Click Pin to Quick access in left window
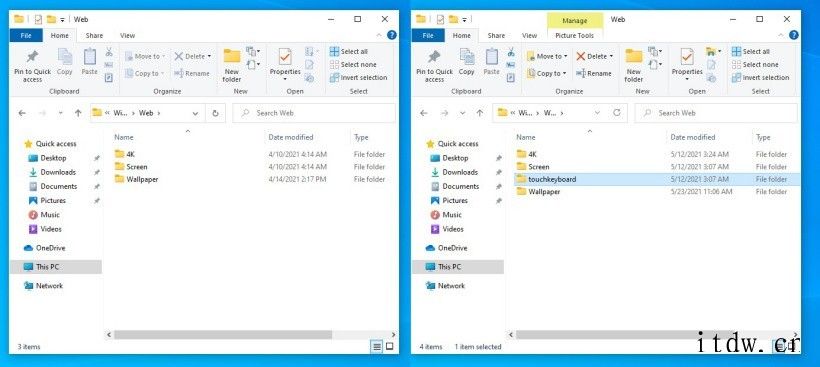 32,66
